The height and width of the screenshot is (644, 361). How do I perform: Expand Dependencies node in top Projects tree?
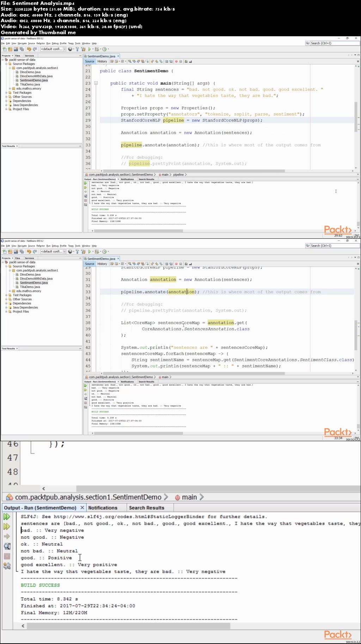click(x=6, y=101)
